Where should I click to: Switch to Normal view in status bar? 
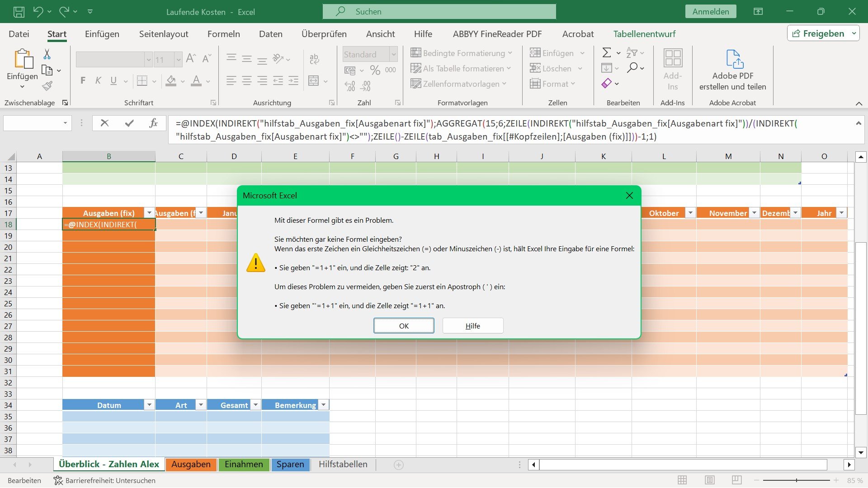(x=682, y=480)
